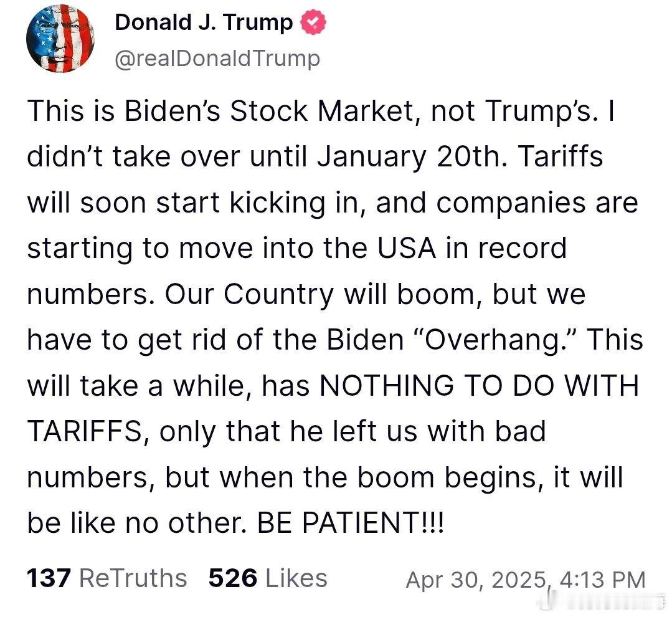The image size is (672, 617).
Task: Open the American flag profile avatar
Action: tap(60, 39)
